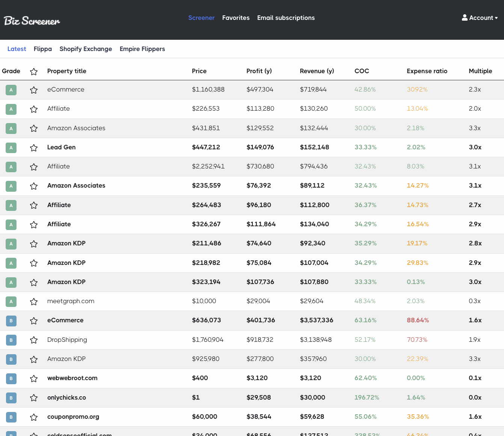Sort by Price column header

(199, 71)
